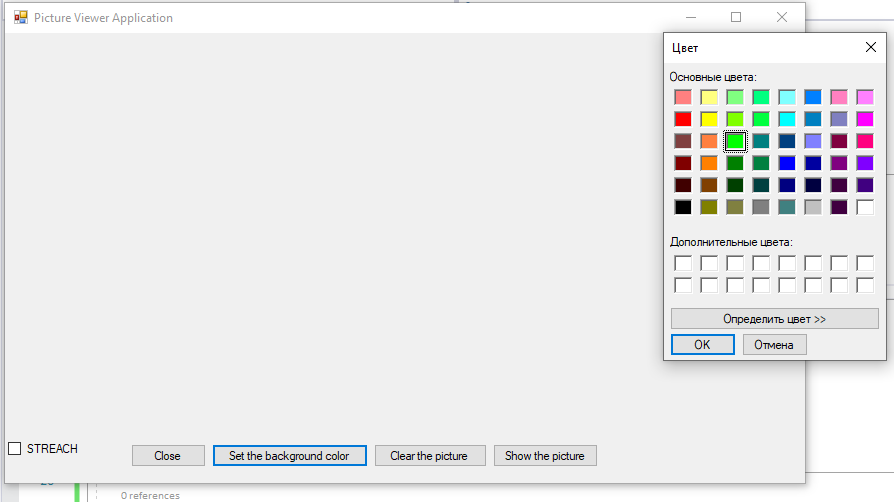Click the Close button in Picture Viewer
The width and height of the screenshot is (894, 502).
(168, 456)
